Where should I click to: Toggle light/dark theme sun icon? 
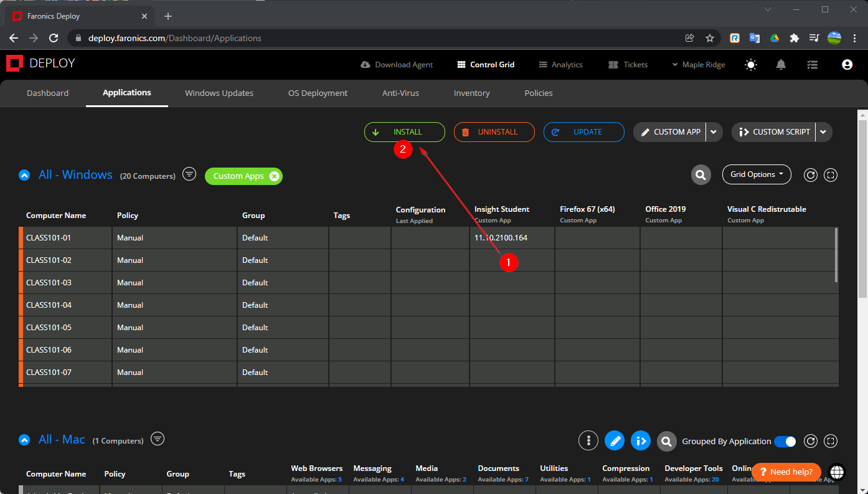pos(751,65)
